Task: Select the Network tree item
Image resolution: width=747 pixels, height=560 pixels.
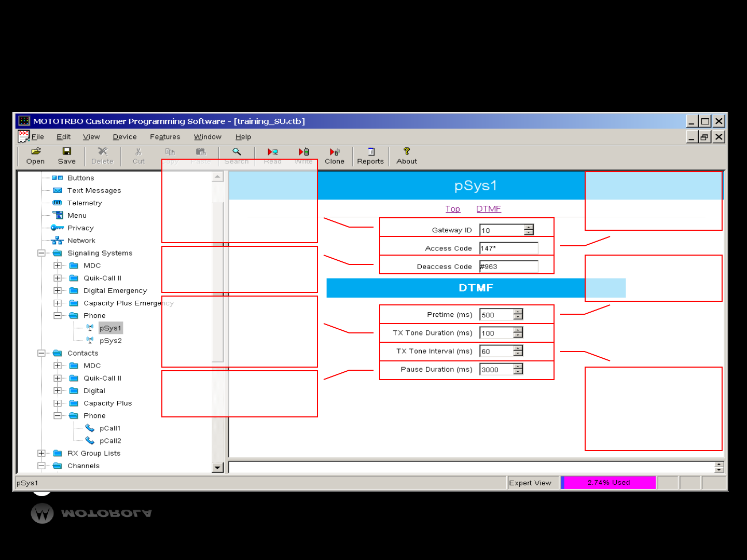Action: coord(81,241)
